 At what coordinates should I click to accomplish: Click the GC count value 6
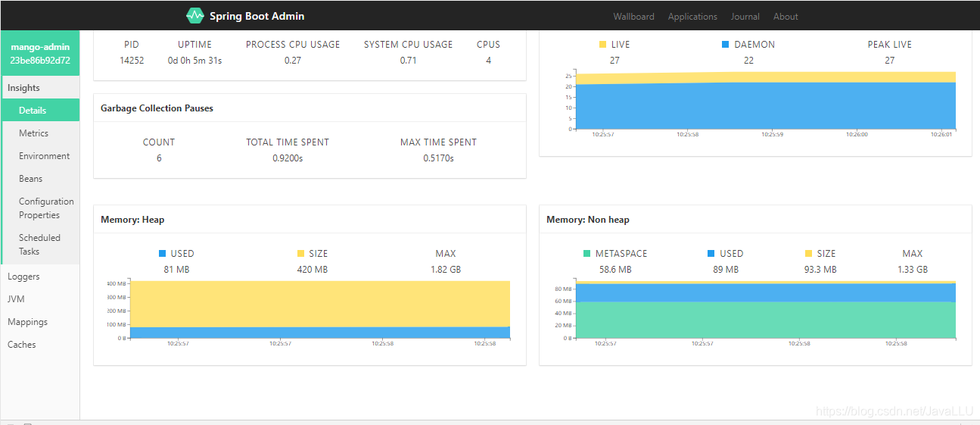(x=159, y=158)
